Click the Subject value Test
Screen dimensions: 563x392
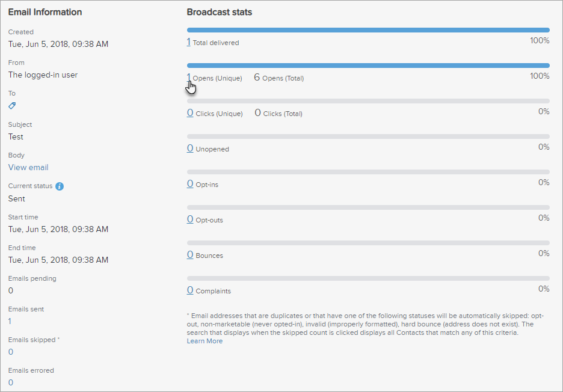click(x=16, y=136)
